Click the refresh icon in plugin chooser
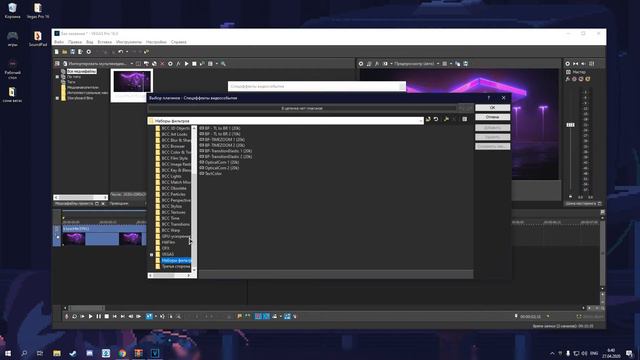Viewport: 640px width, 360px height. [x=436, y=119]
